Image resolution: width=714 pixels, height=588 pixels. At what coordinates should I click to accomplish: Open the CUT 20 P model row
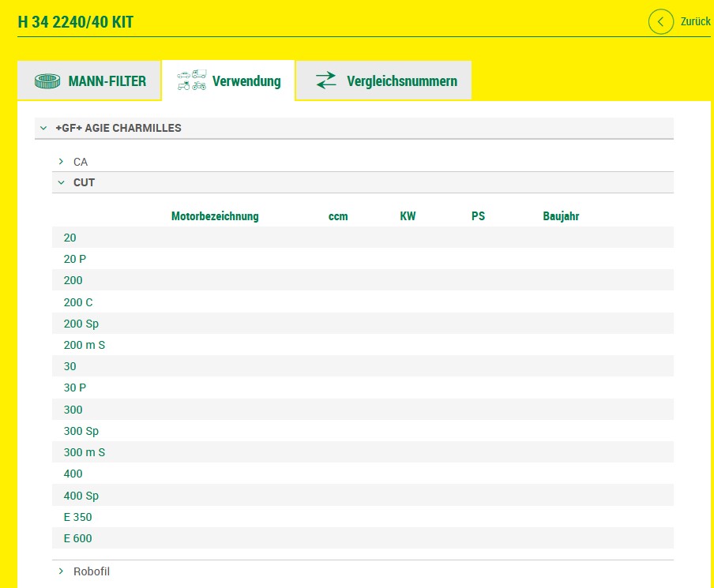[75, 259]
